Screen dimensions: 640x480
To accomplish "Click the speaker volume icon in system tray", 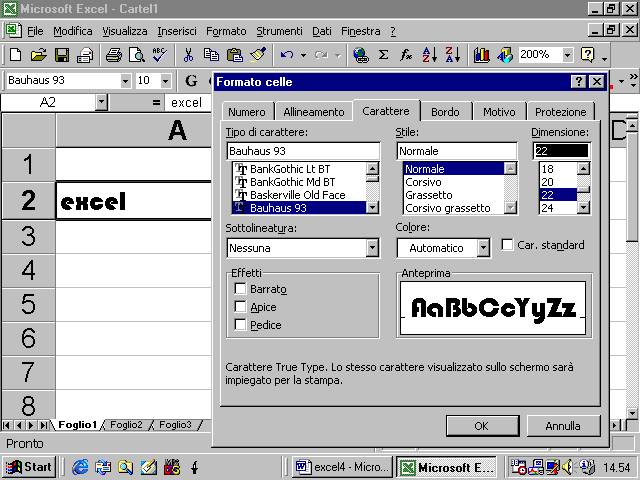I will coord(567,467).
